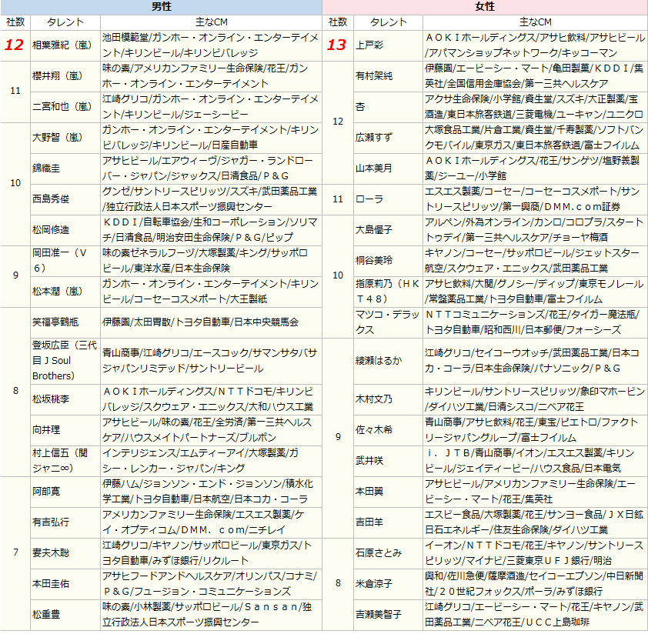Click talent name 西島秀俊
The image size is (648, 644).
point(51,199)
